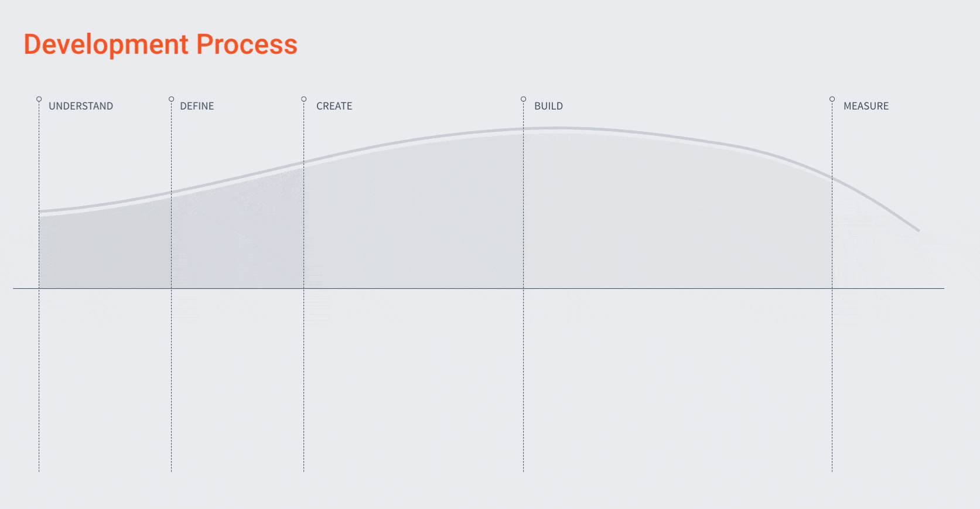This screenshot has height=509, width=980.
Task: Select the CREATE stage label
Action: (334, 106)
